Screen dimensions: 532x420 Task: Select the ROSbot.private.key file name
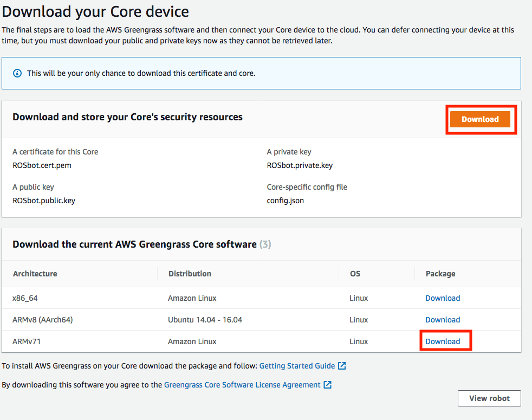300,165
